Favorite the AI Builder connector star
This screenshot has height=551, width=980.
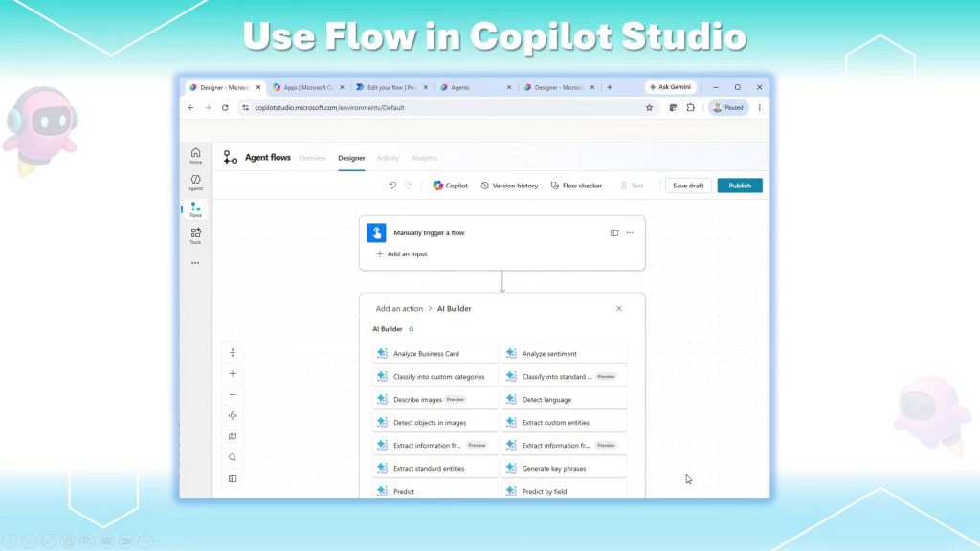point(412,329)
